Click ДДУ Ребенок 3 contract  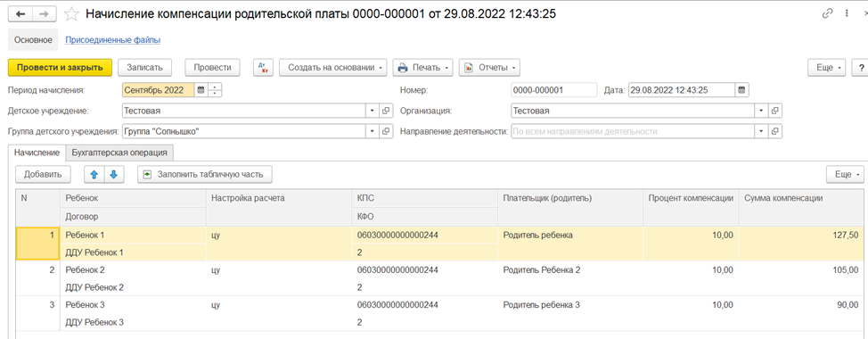pyautogui.click(x=133, y=322)
